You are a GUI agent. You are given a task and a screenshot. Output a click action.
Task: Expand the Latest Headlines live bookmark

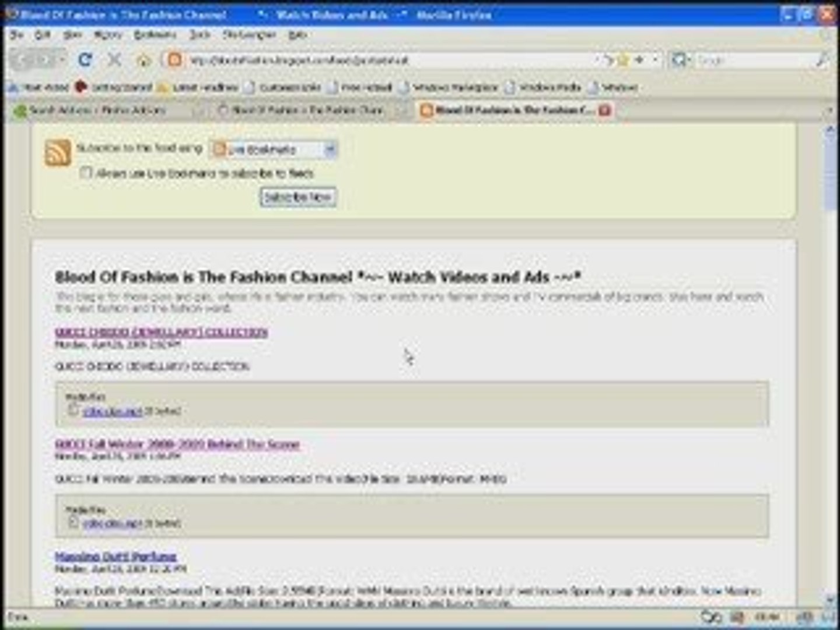[198, 87]
